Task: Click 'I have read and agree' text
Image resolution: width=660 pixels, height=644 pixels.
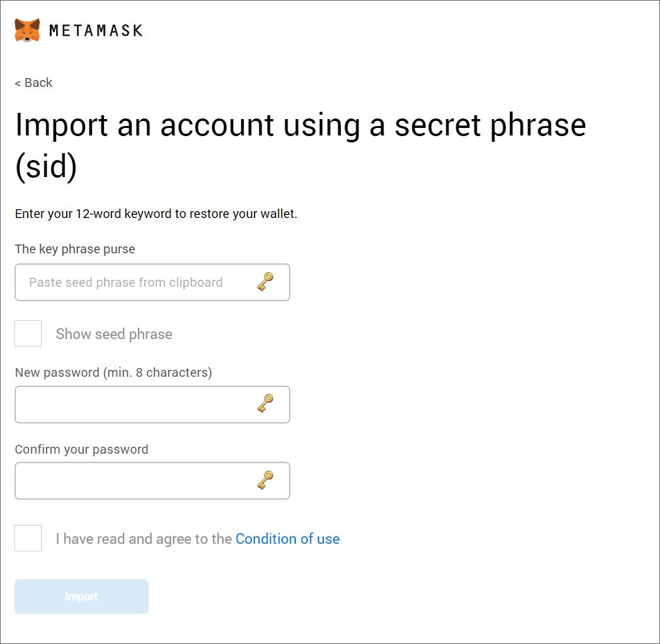Action: click(144, 539)
